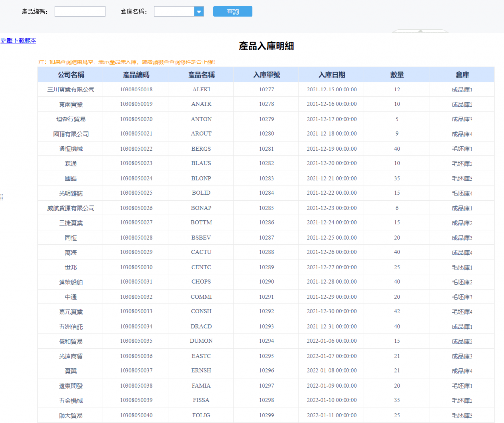This screenshot has height=423, width=504.
Task: Select company cell 嘉元實業
Action: click(x=71, y=311)
